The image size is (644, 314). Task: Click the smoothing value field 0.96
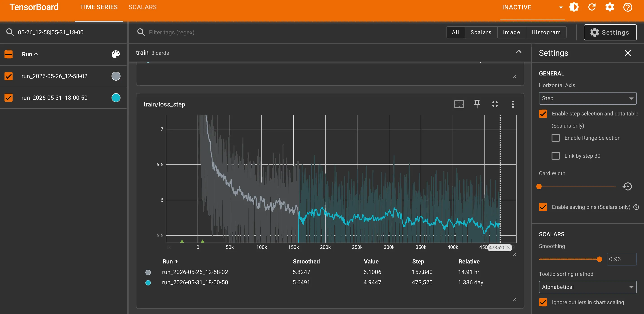coord(622,259)
